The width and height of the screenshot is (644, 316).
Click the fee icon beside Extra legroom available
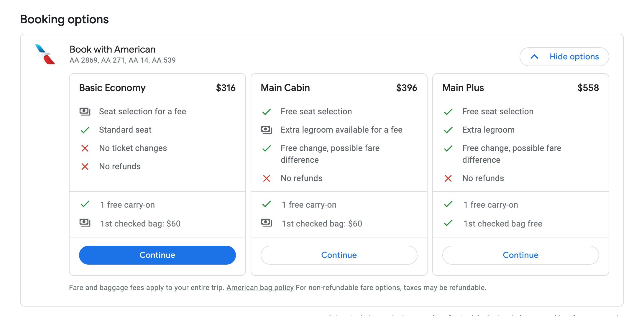point(267,130)
